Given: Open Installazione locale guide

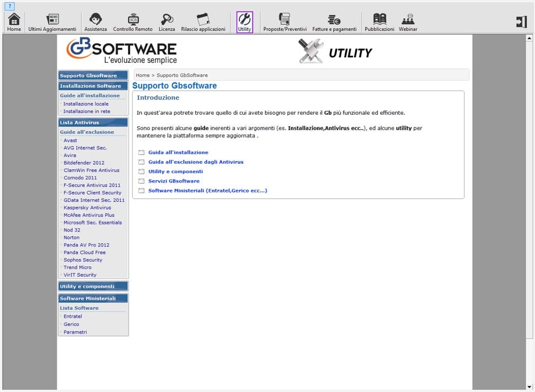Looking at the screenshot, I should click(86, 104).
